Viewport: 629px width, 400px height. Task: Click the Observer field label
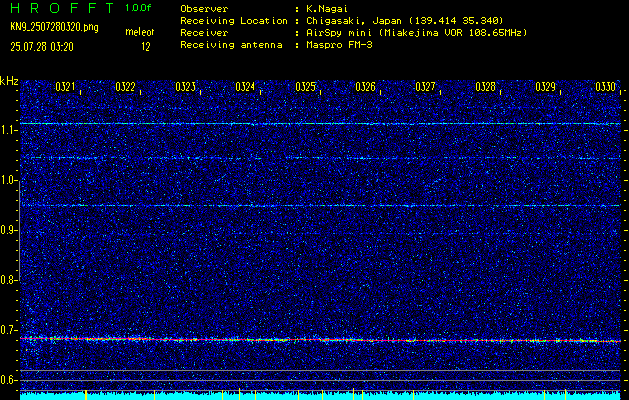(204, 8)
